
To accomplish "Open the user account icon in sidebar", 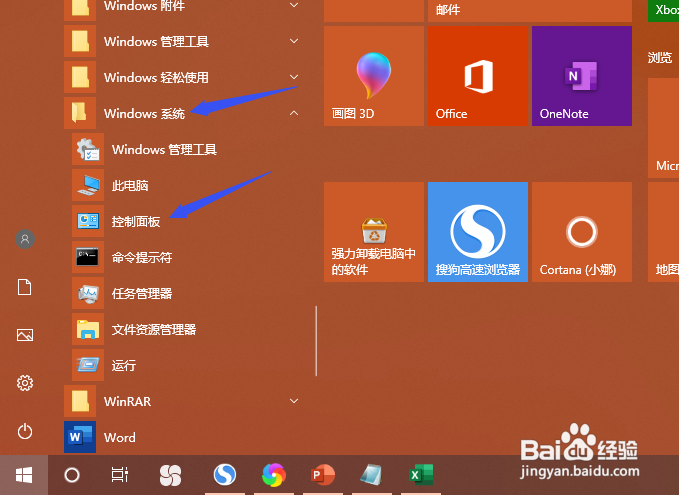I will click(x=25, y=239).
